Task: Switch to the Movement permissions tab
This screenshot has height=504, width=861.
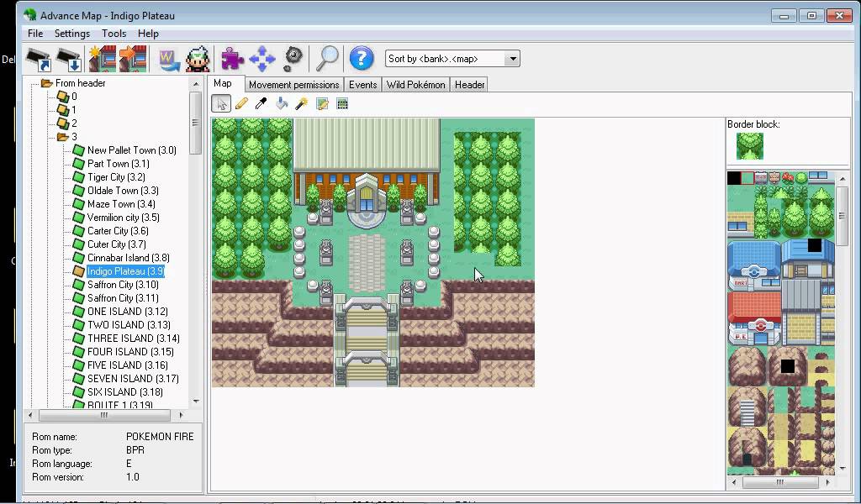Action: pyautogui.click(x=293, y=85)
